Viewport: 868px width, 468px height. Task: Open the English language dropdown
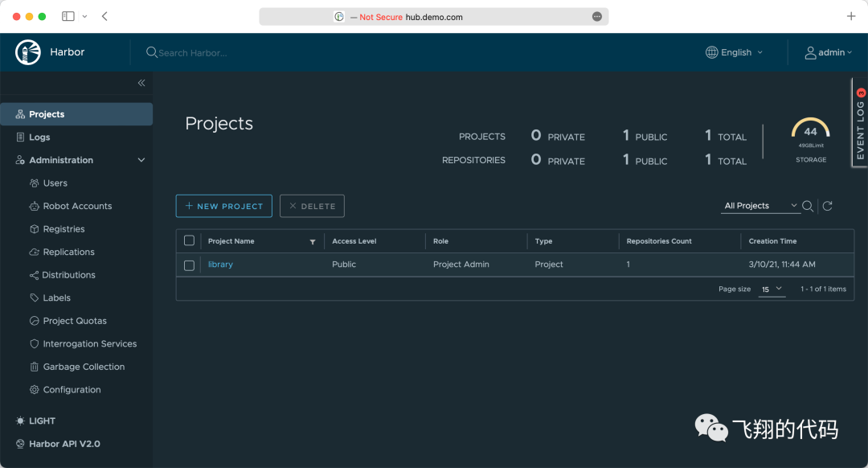coord(735,52)
